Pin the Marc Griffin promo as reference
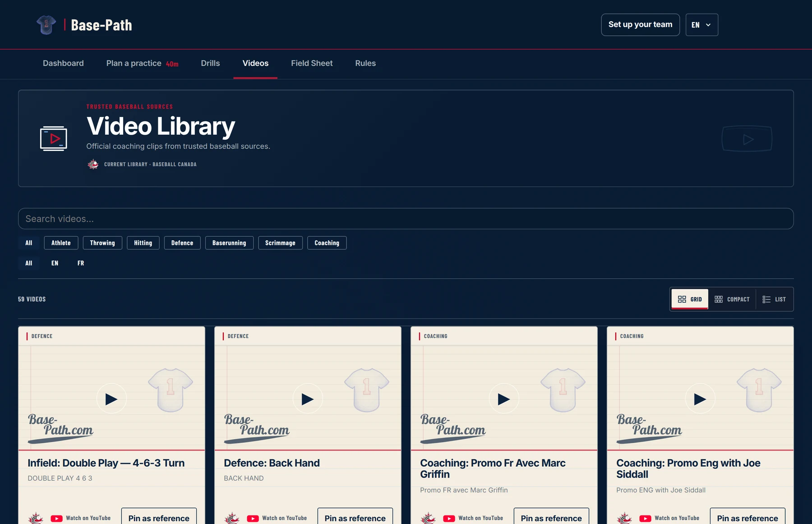The height and width of the screenshot is (524, 812). tap(551, 517)
